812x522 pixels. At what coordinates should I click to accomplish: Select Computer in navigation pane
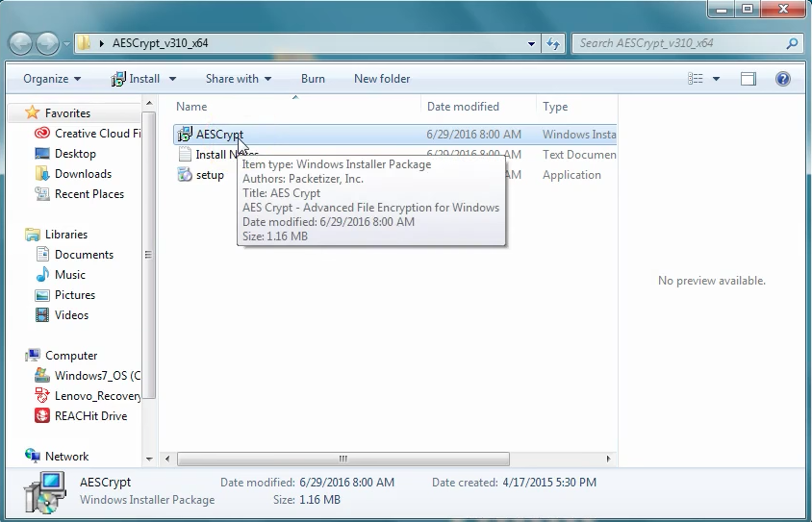71,356
